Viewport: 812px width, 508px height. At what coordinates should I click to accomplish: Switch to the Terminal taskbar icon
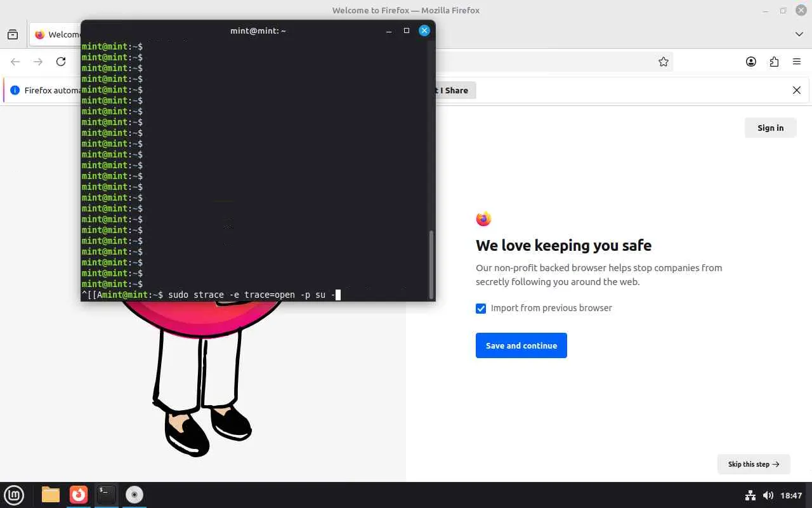[x=107, y=495]
